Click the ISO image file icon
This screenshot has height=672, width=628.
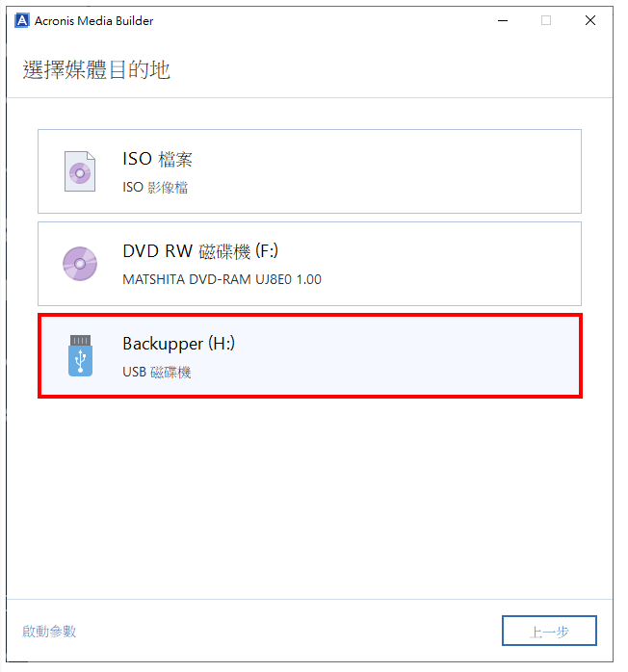click(80, 171)
